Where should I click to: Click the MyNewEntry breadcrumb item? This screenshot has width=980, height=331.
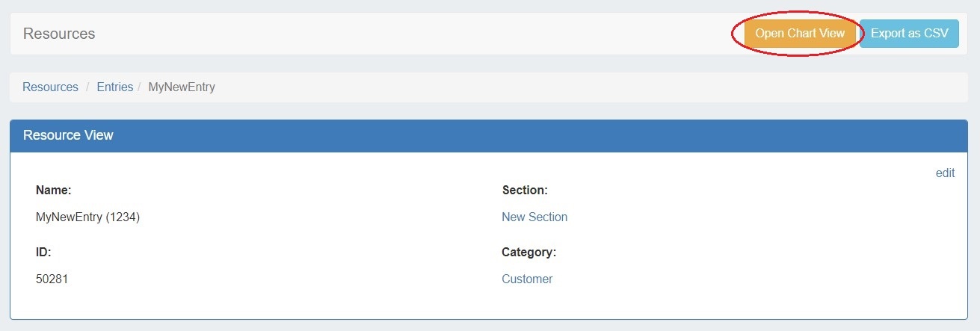(x=182, y=87)
